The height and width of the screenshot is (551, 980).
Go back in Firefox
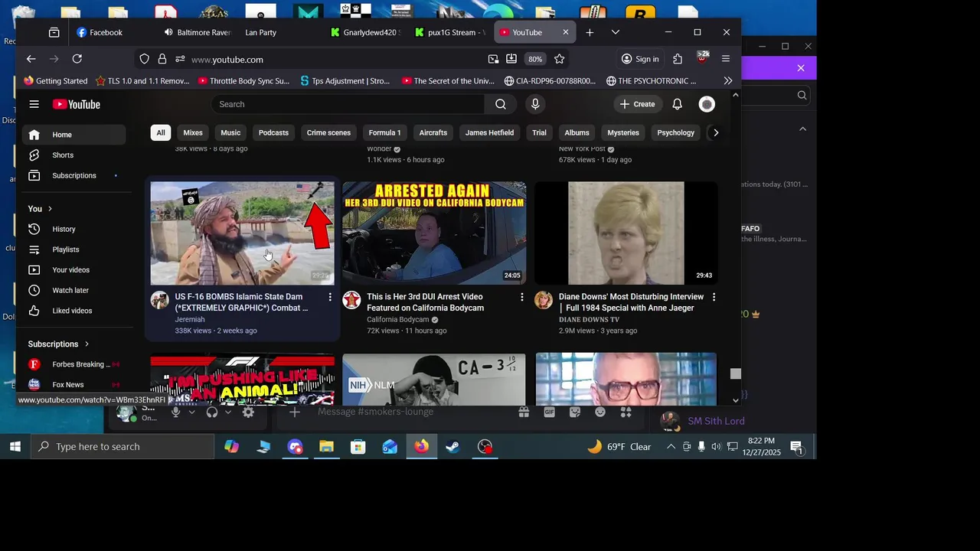31,59
